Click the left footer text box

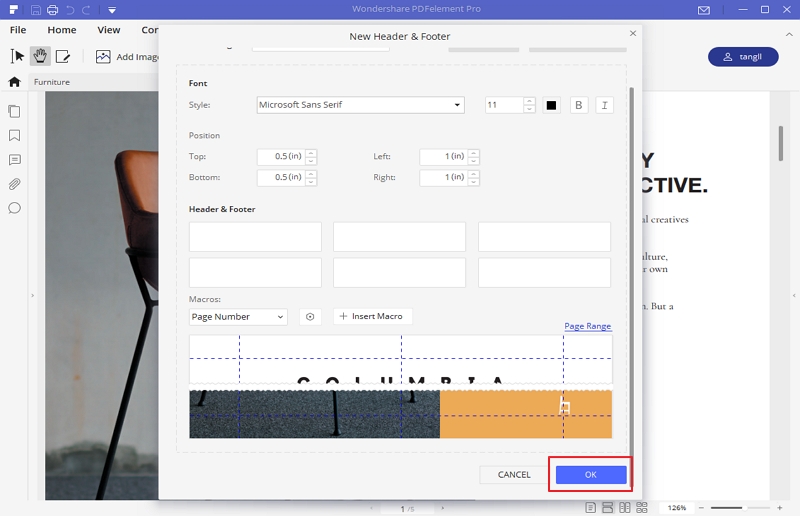point(255,273)
